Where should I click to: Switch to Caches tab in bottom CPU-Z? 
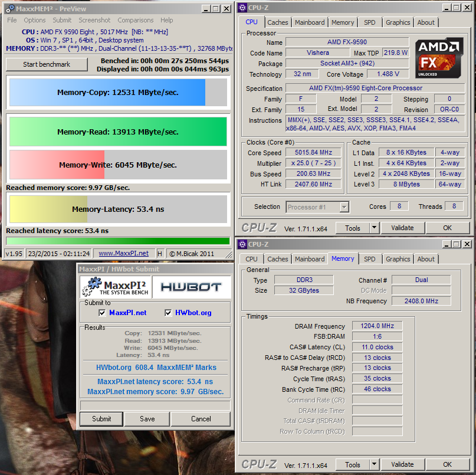pos(277,259)
